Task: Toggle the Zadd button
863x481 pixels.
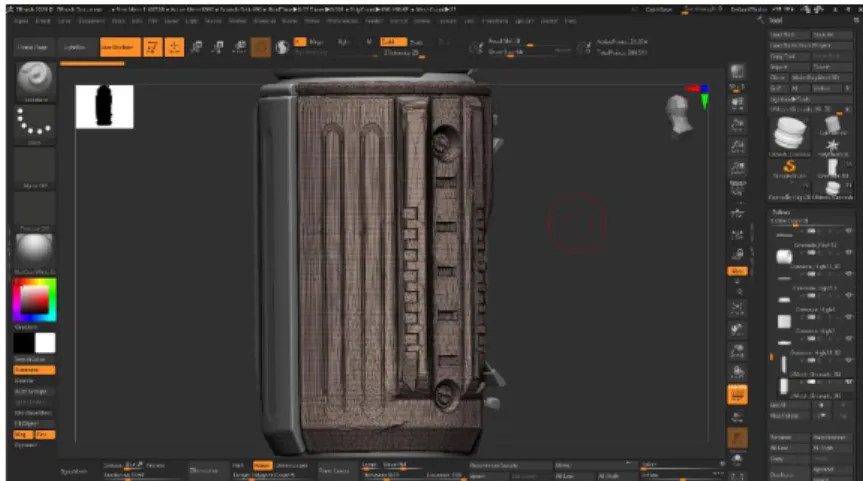Action: click(393, 42)
